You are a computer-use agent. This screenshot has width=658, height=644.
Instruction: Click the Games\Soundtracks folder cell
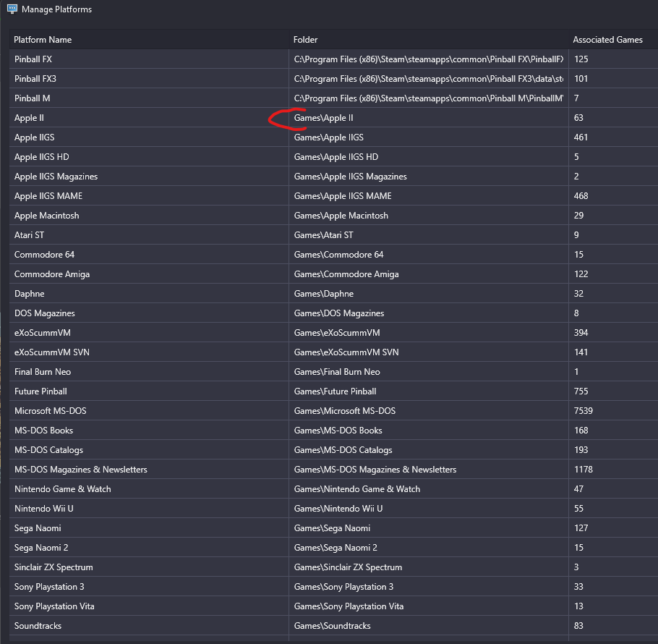429,625
